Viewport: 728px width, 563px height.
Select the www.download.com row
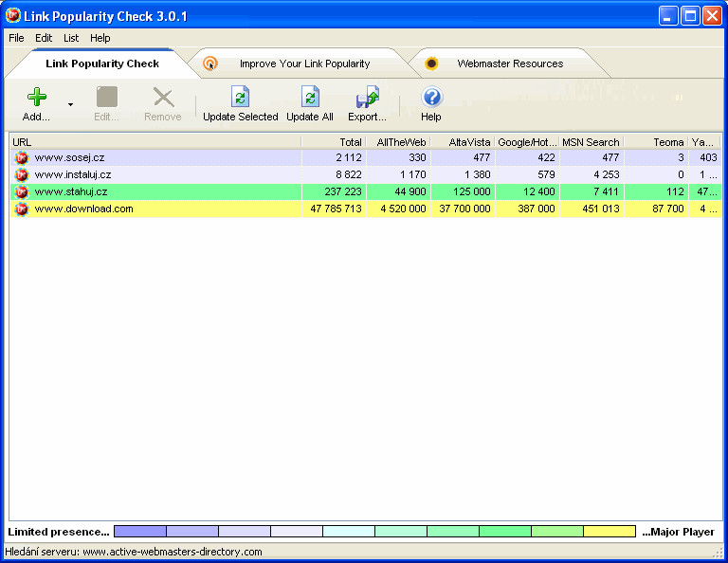pos(366,209)
